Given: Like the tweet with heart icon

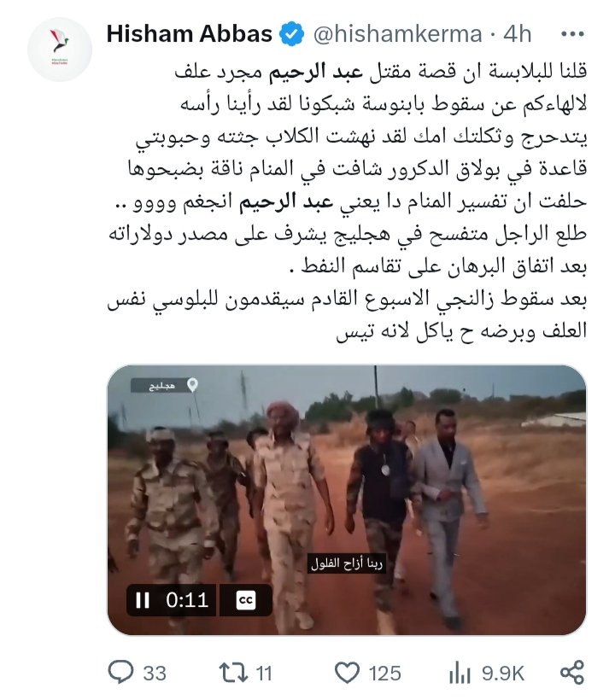Looking at the screenshot, I should 347,673.
